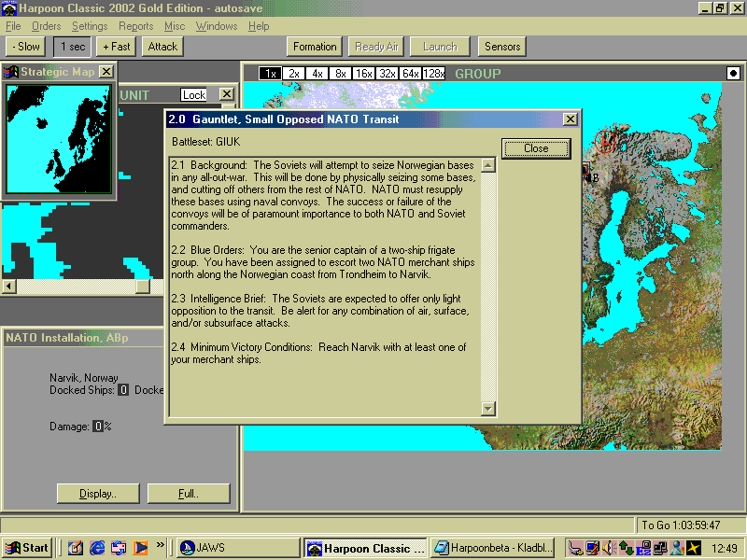
Task: Set group map zoom to 8x
Action: [340, 74]
